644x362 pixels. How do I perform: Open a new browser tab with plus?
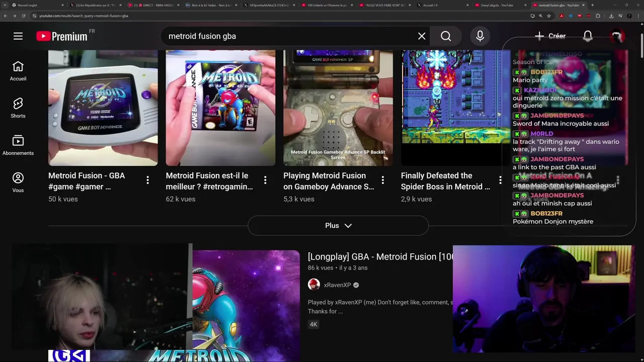pos(592,5)
